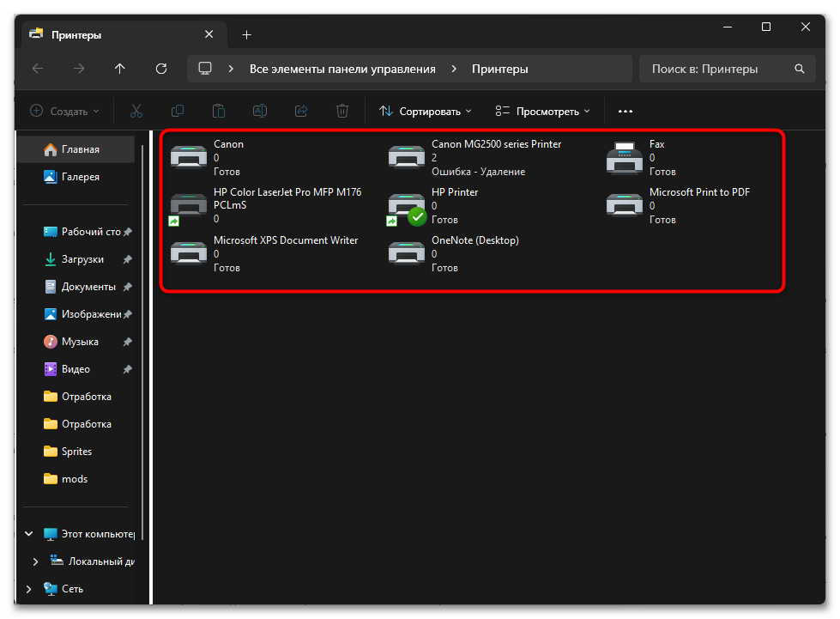
Task: Open the Просмотреть view dropdown
Action: point(542,111)
